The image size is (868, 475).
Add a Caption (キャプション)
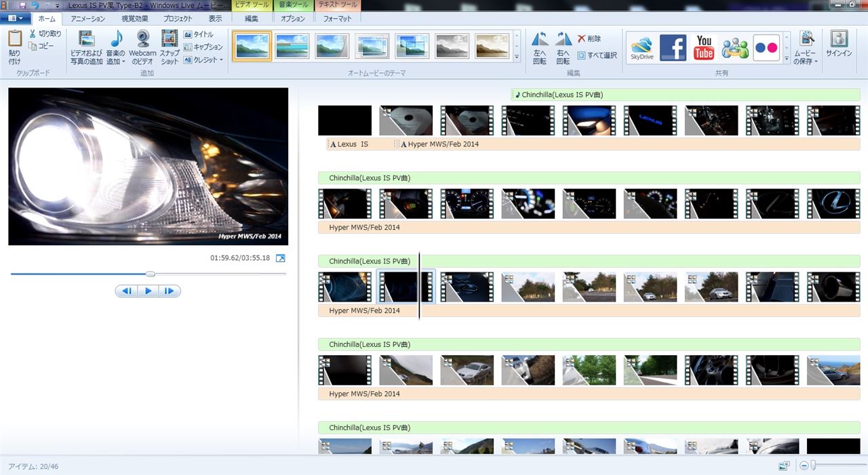203,47
